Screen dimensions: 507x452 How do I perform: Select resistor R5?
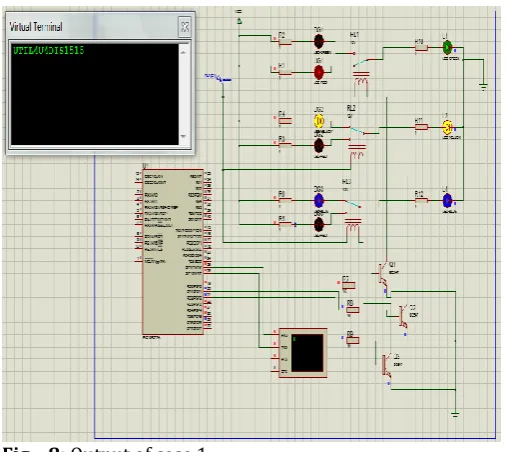(285, 224)
